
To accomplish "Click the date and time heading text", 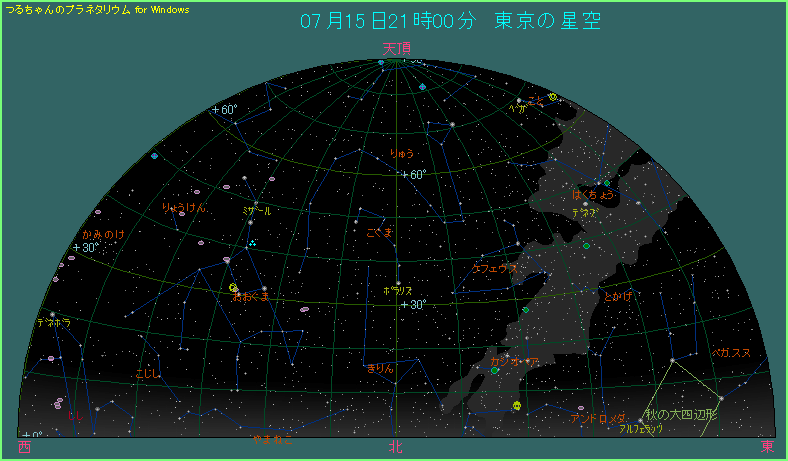I will (x=451, y=21).
